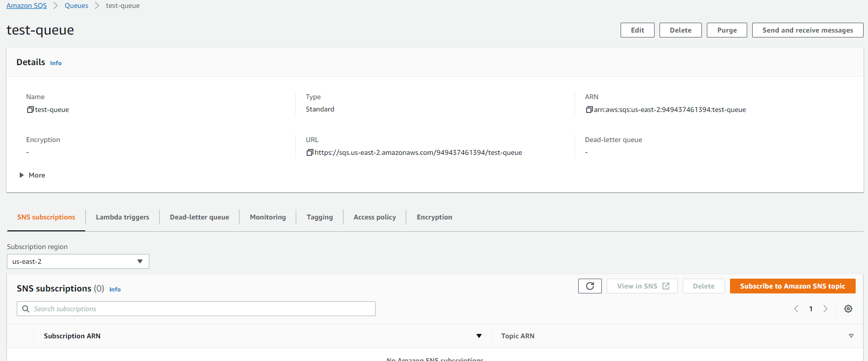868x361 pixels.
Task: Select page 1 in pagination
Action: (811, 309)
